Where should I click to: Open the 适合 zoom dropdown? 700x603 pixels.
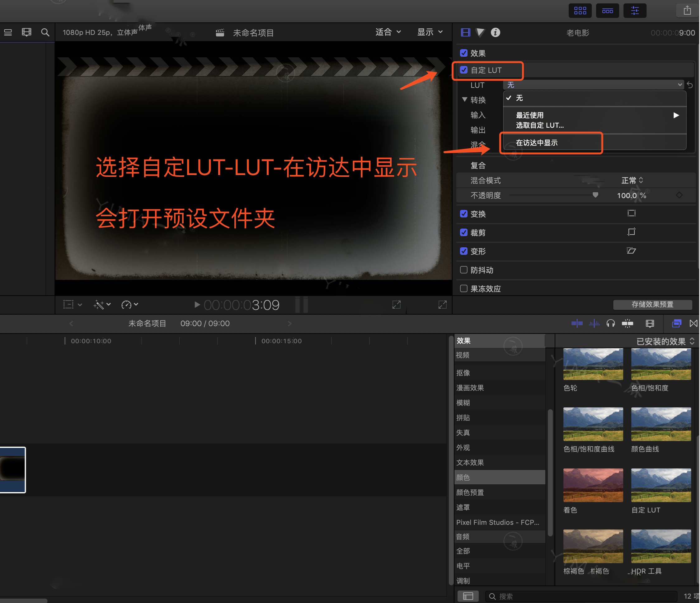(388, 32)
